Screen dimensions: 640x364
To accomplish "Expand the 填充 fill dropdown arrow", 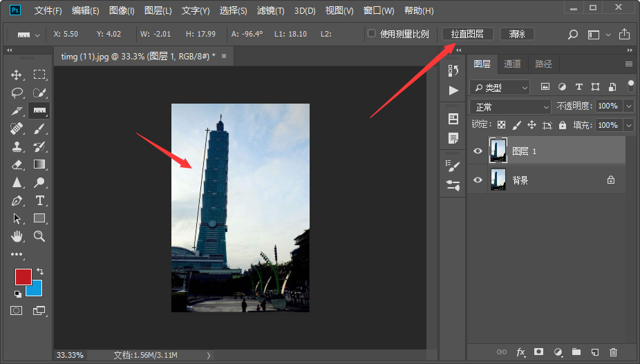I will coord(628,125).
